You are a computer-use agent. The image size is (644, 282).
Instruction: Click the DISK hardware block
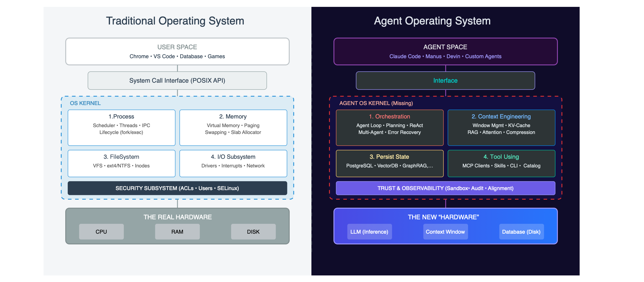[x=253, y=232]
